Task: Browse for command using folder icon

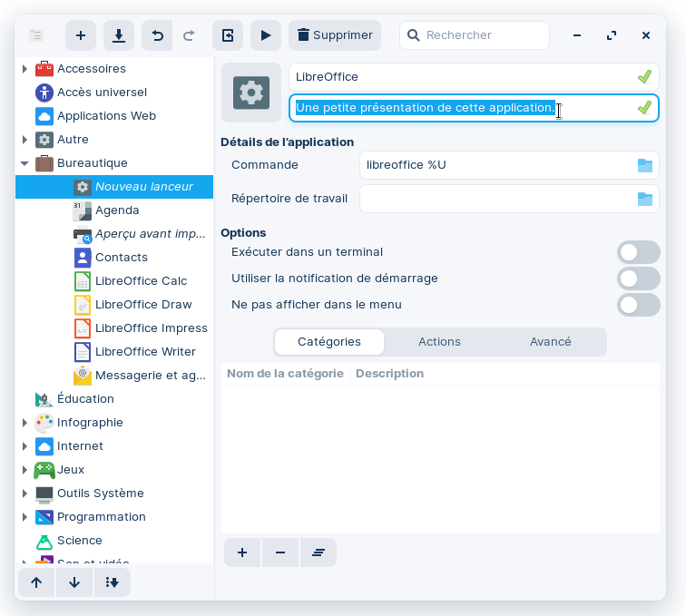Action: pyautogui.click(x=644, y=165)
